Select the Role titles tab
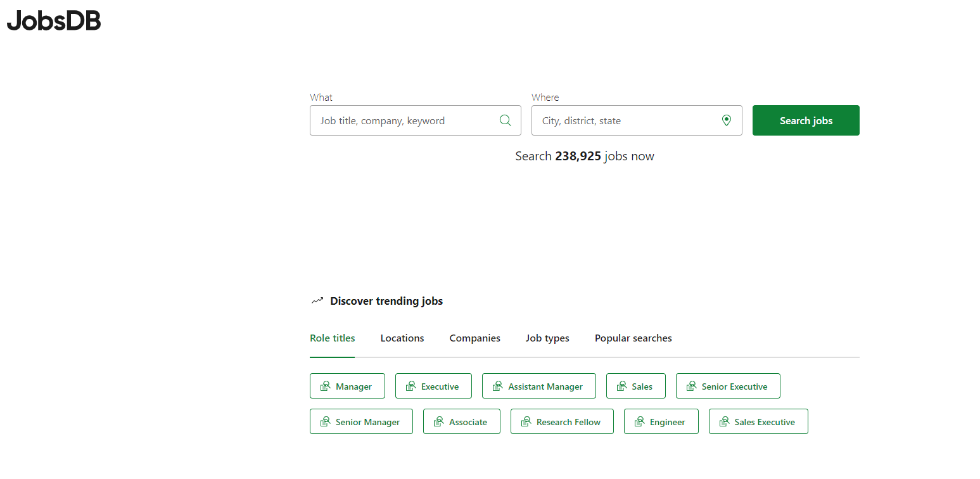This screenshot has height=479, width=980. click(x=332, y=338)
